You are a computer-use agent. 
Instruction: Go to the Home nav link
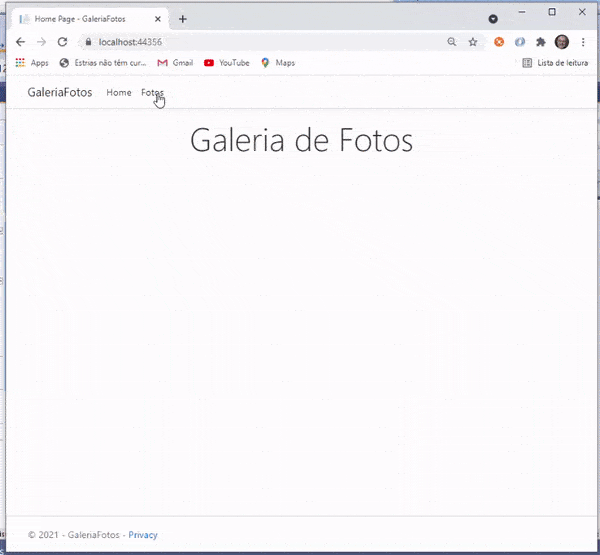coord(118,93)
